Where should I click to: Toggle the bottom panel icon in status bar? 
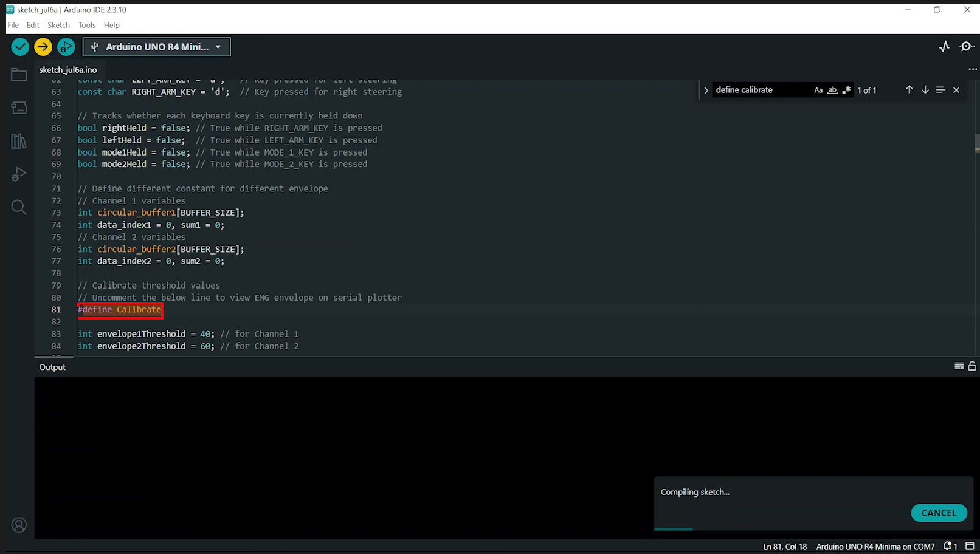tap(970, 546)
